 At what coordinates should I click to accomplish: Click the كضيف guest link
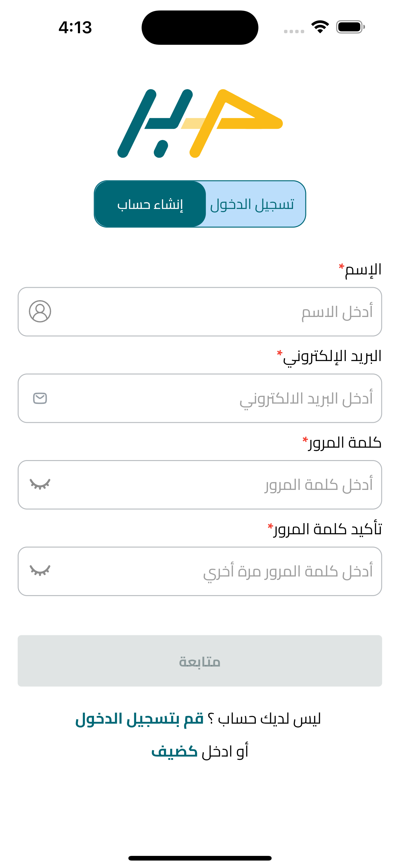coord(174,751)
